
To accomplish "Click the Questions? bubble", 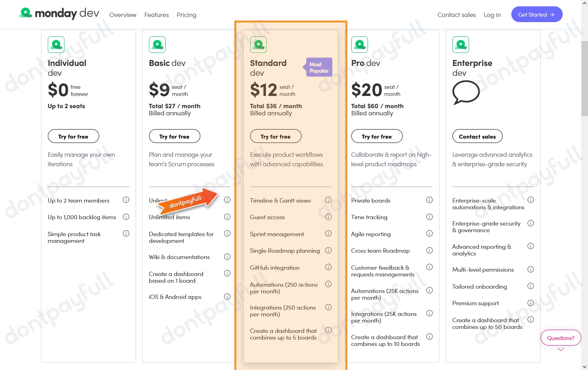I will [560, 338].
